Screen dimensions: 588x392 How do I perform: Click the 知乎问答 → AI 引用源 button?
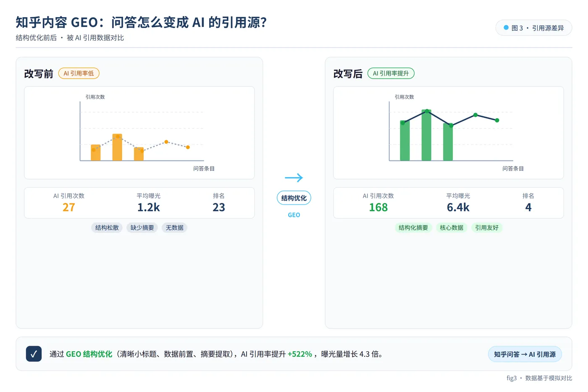(x=525, y=354)
